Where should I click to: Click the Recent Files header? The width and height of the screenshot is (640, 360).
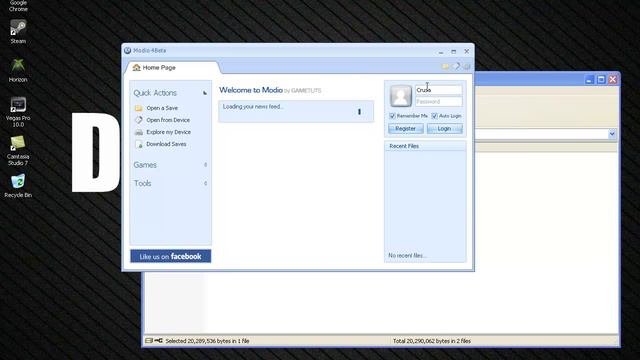[425, 146]
